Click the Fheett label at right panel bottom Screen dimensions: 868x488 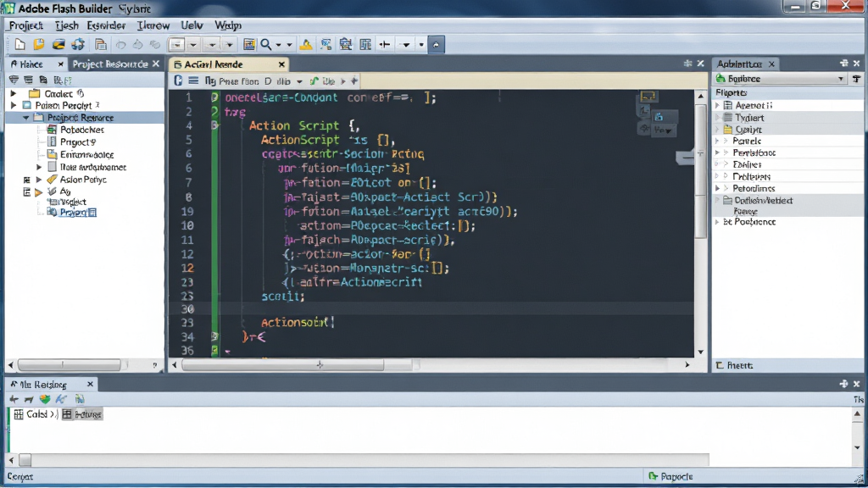[x=739, y=365]
